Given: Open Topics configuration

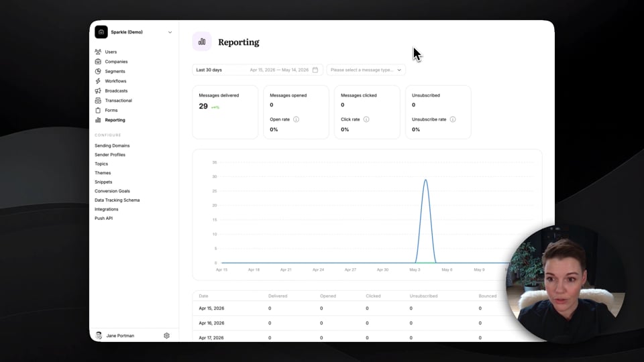Looking at the screenshot, I should [x=101, y=164].
